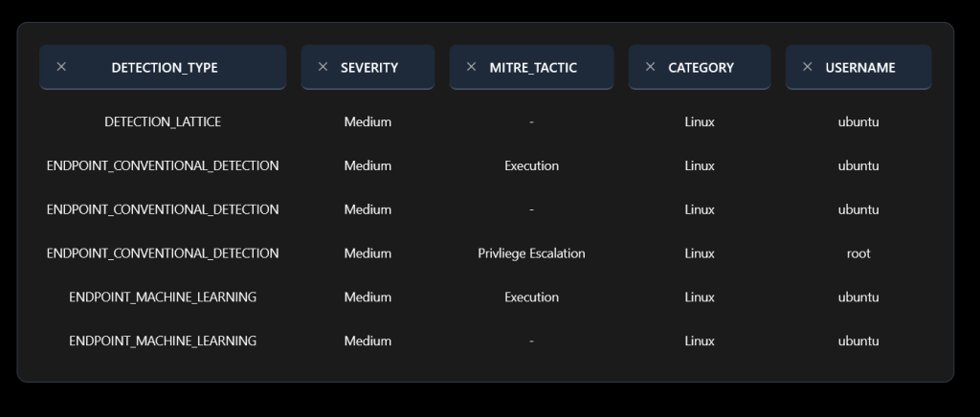Screen dimensions: 980x417
Task: Select ubuntu username in the DETECTION_LATTICE row
Action: click(858, 122)
